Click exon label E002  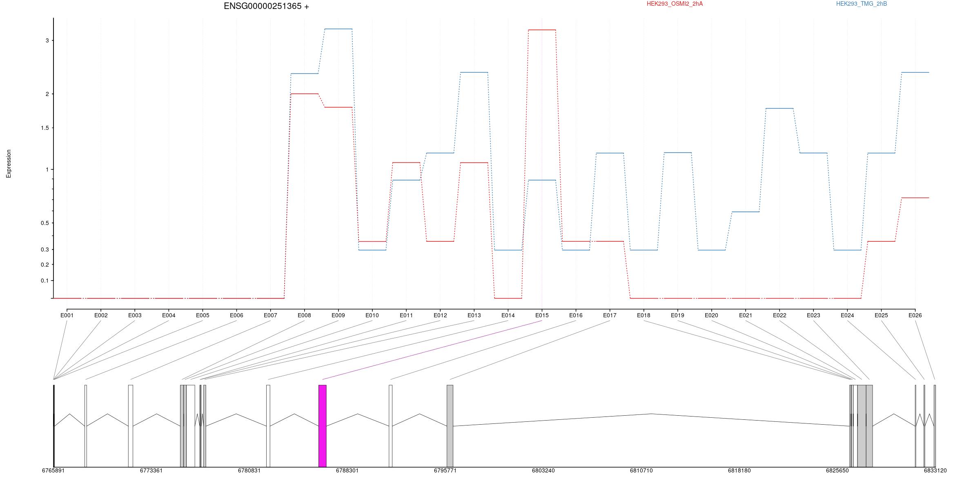click(101, 315)
